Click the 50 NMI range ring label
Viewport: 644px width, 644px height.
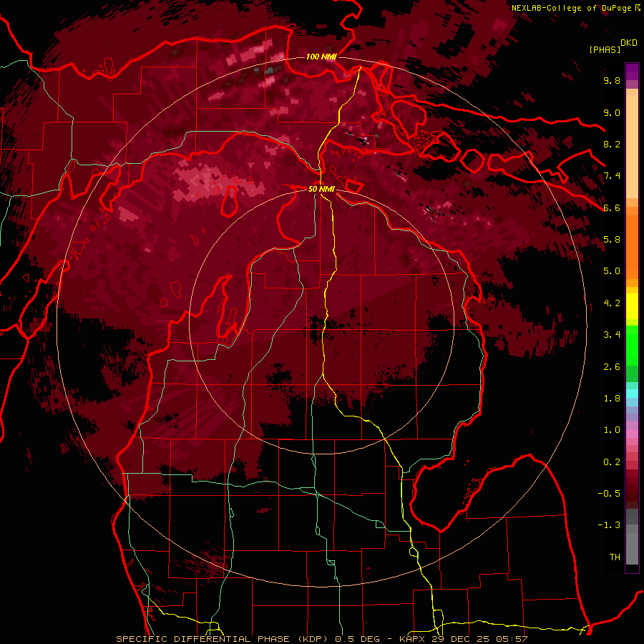321,190
